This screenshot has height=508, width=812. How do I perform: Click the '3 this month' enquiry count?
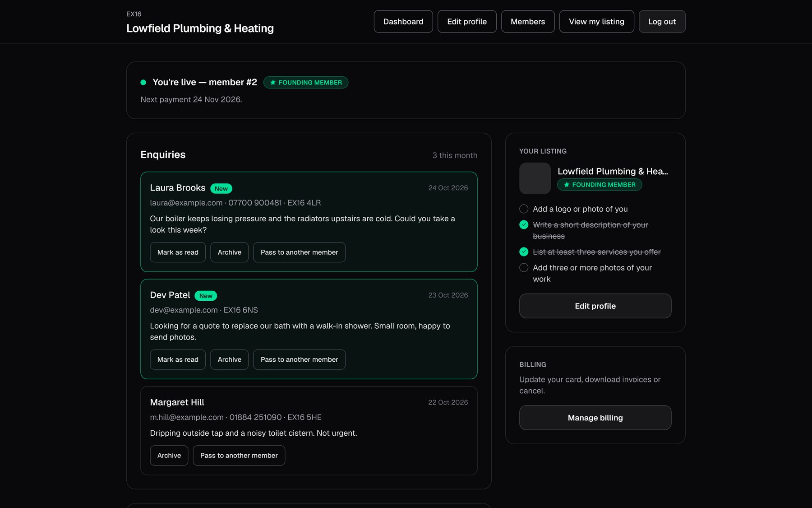tap(455, 155)
